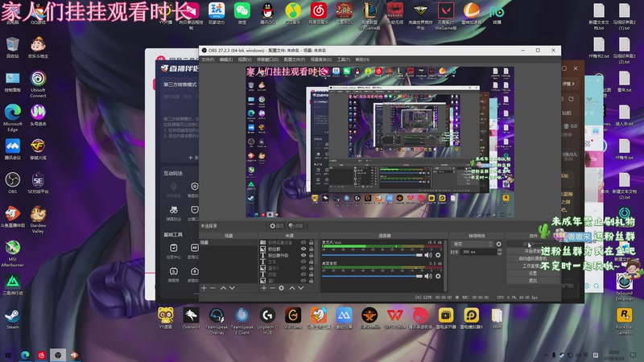Image resolution: width=644 pixels, height=362 pixels.
Task: Open the 文件(F) menu in OBS
Action: tap(208, 60)
